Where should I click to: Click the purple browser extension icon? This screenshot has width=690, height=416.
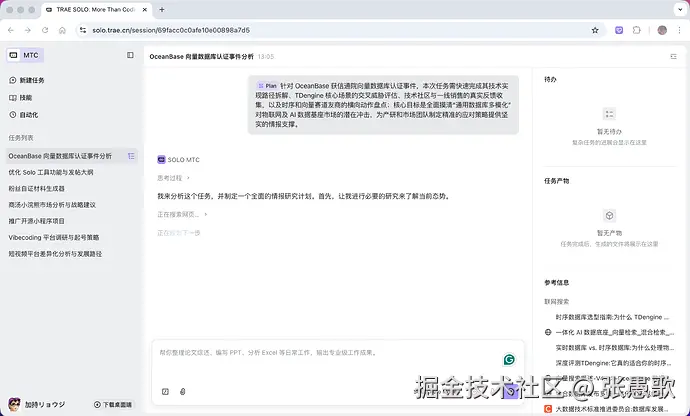coord(619,30)
